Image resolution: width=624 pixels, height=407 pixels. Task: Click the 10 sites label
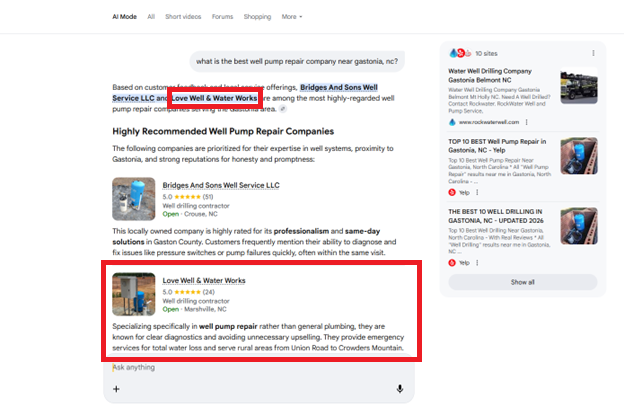(486, 53)
